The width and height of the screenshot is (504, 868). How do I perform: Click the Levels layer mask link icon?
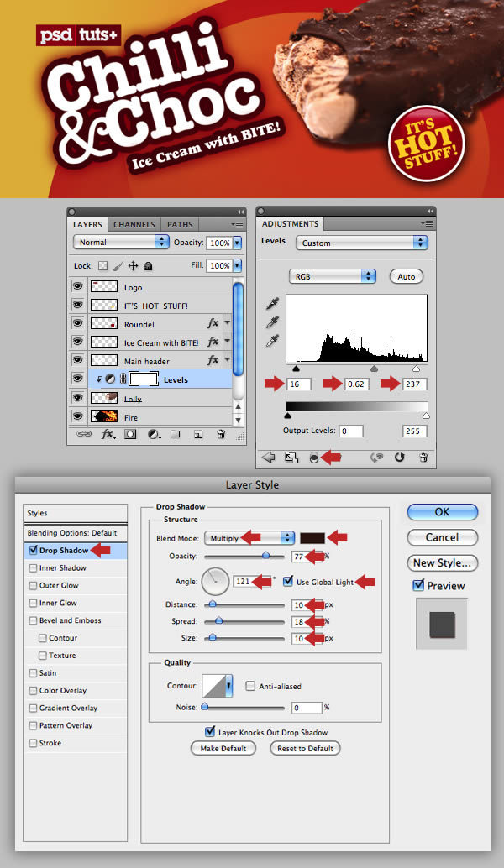[x=123, y=379]
